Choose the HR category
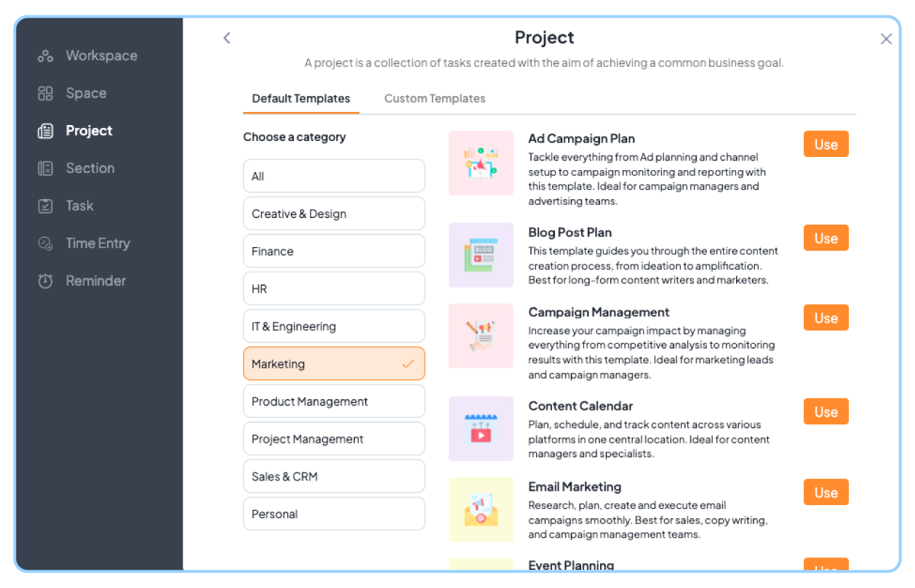This screenshot has width=915, height=588. coord(334,289)
